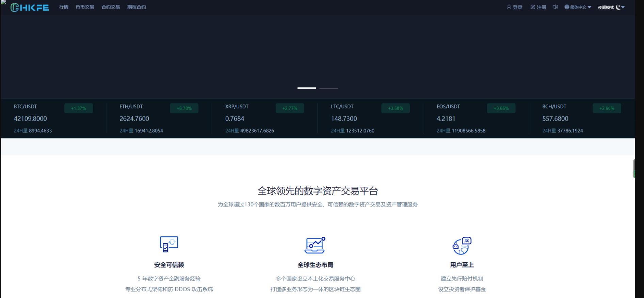644x298 pixels.
Task: Open the 夜间模式 theme dropdown arrow
Action: [623, 7]
